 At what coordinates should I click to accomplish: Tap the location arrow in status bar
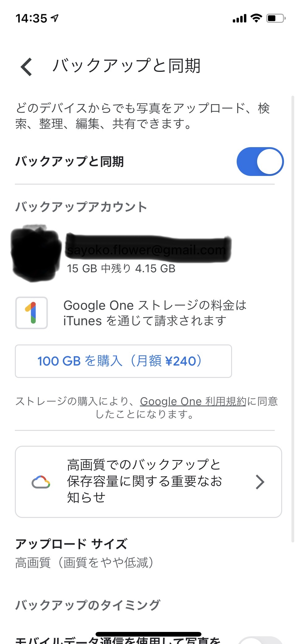55,18
